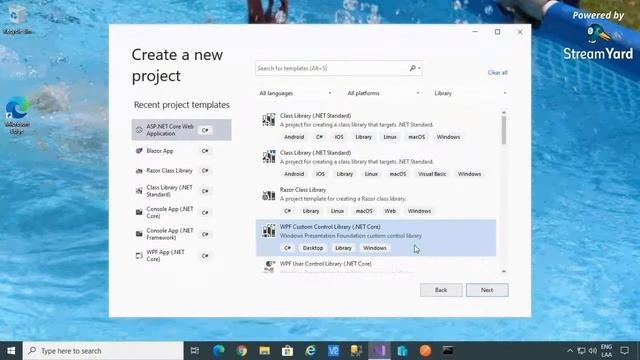The width and height of the screenshot is (640, 360).
Task: Open the orange circular app on taskbar
Action: (425, 351)
